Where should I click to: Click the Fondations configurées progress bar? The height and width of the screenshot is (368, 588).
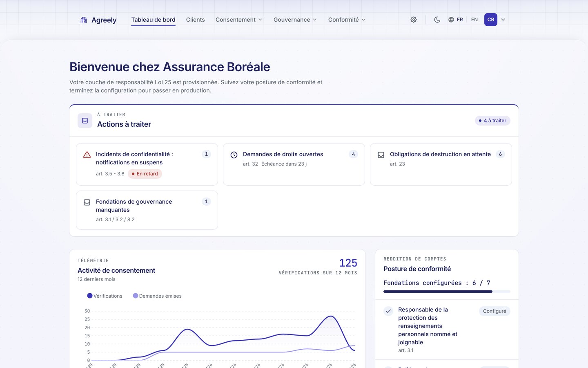click(x=447, y=292)
